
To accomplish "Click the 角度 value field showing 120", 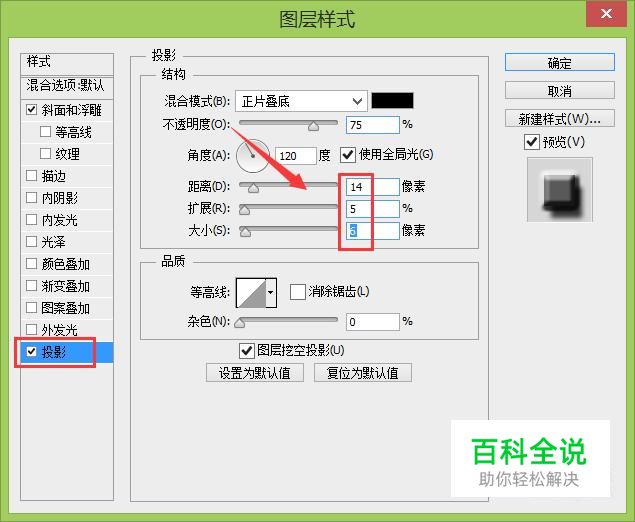I will 296,156.
